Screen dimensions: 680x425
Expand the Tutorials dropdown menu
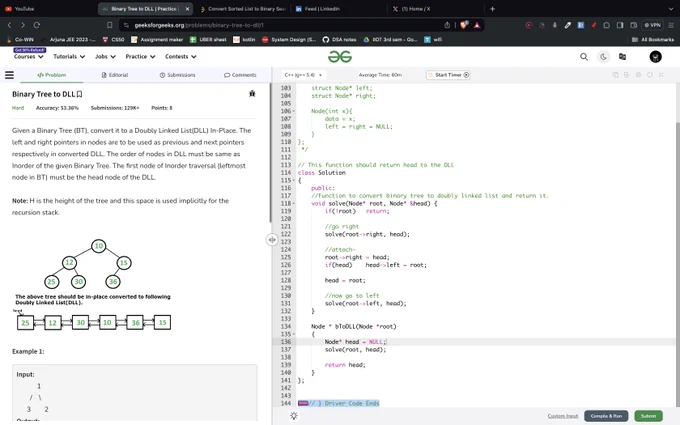pyautogui.click(x=69, y=57)
